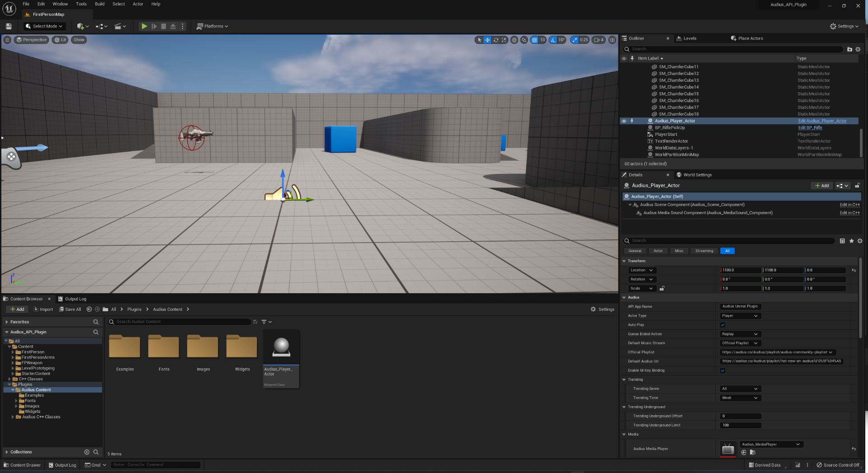Screen dimensions: 868x473
Task: Click the Search Audius Content field
Action: click(181, 322)
